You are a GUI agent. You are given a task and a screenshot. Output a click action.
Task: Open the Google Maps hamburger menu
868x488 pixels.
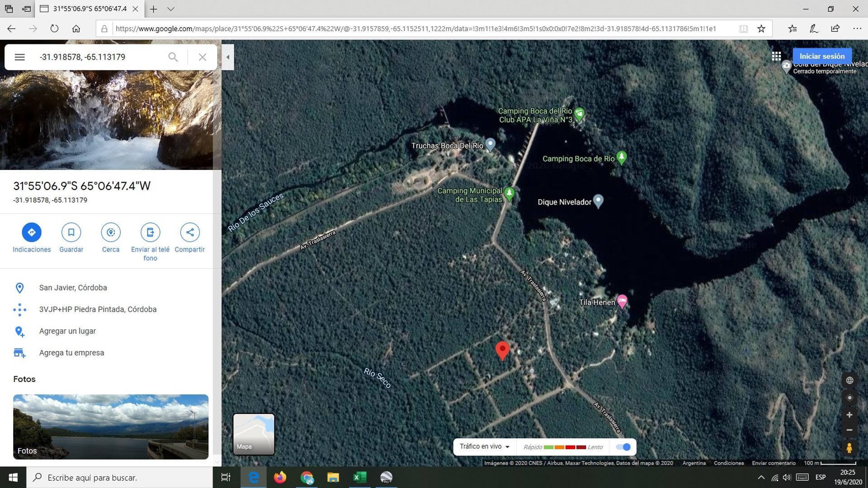[x=19, y=57]
